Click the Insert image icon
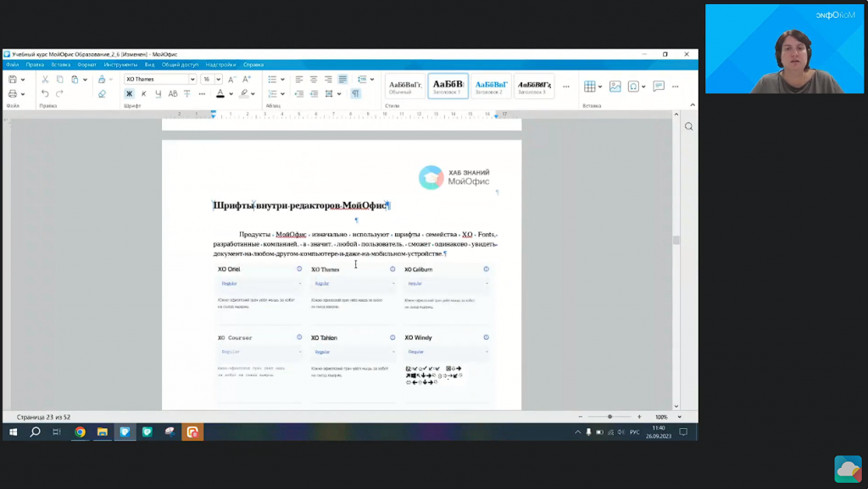The image size is (868, 489). (x=615, y=86)
